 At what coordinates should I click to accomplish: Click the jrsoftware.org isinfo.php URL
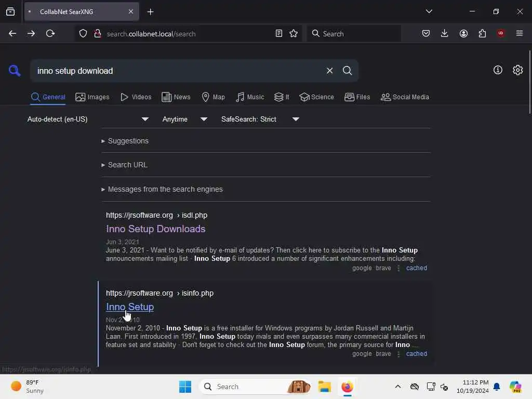(x=159, y=293)
